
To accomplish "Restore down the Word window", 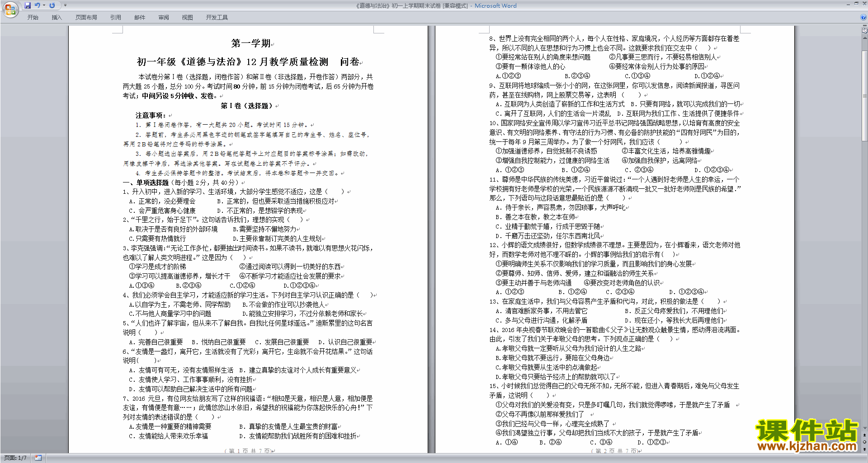I will [856, 4].
